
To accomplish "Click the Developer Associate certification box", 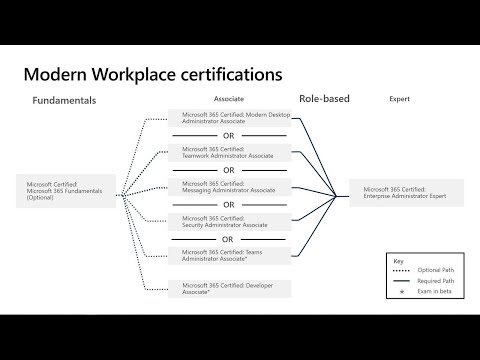I will point(230,289).
